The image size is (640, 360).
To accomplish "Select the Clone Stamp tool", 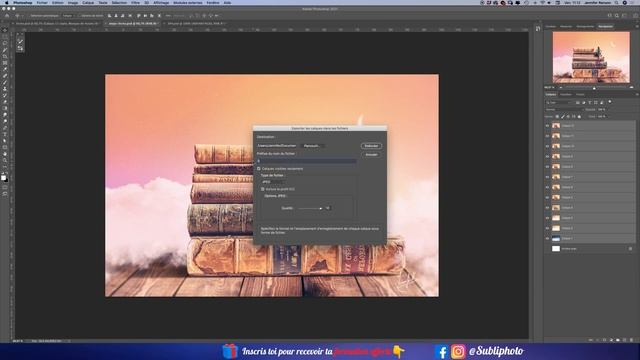I will pyautogui.click(x=5, y=89).
